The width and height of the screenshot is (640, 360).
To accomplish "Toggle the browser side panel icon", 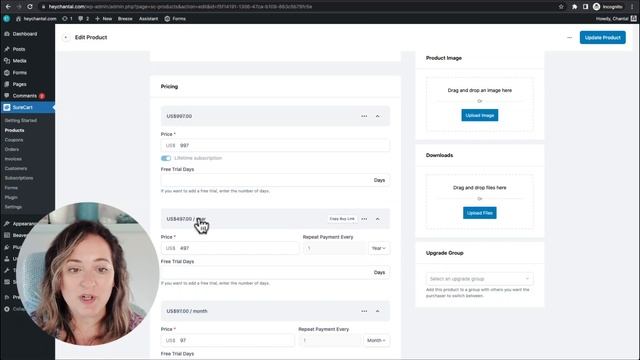I will (x=585, y=7).
